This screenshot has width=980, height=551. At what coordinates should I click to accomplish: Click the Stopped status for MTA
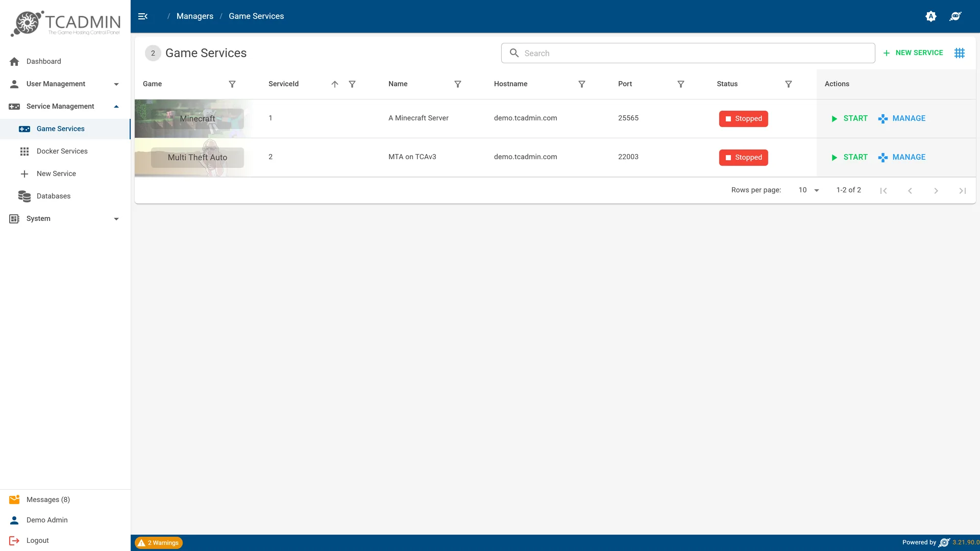coord(744,157)
